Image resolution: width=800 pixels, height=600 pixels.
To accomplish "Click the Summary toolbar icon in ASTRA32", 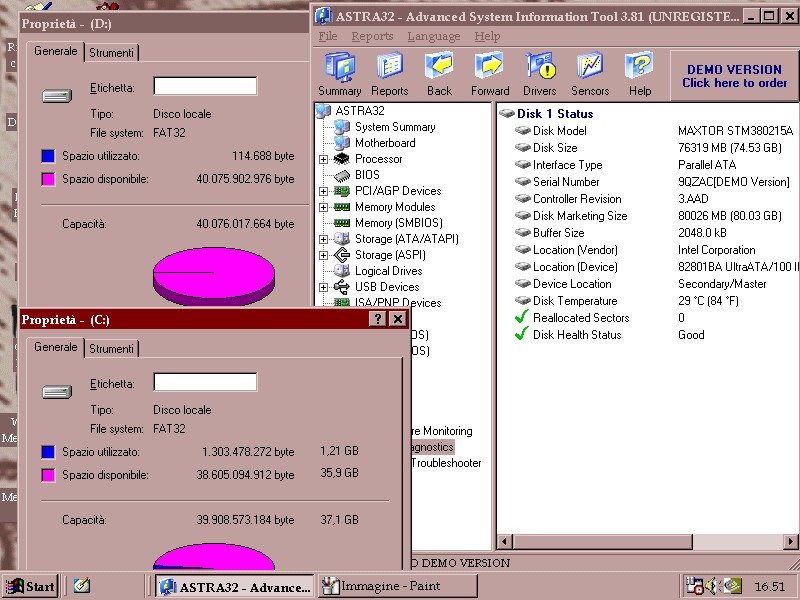I will pyautogui.click(x=340, y=74).
